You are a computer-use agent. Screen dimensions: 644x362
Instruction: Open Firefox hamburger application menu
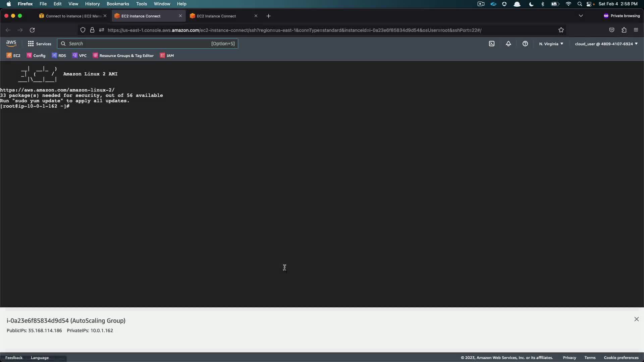coord(636,30)
